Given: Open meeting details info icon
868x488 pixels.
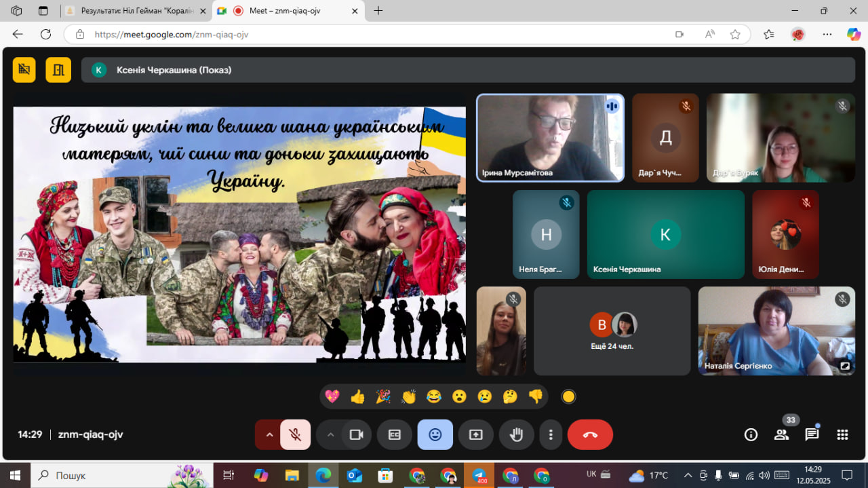Looking at the screenshot, I should pos(751,435).
